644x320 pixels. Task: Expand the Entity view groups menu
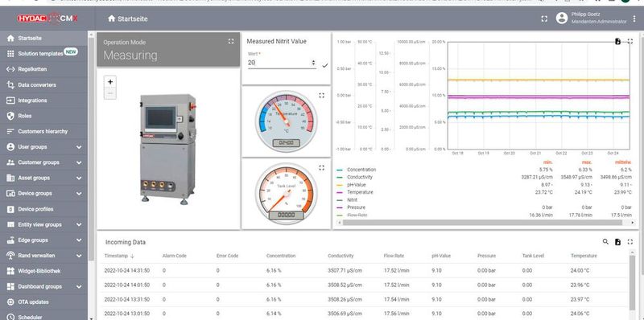[x=79, y=224]
